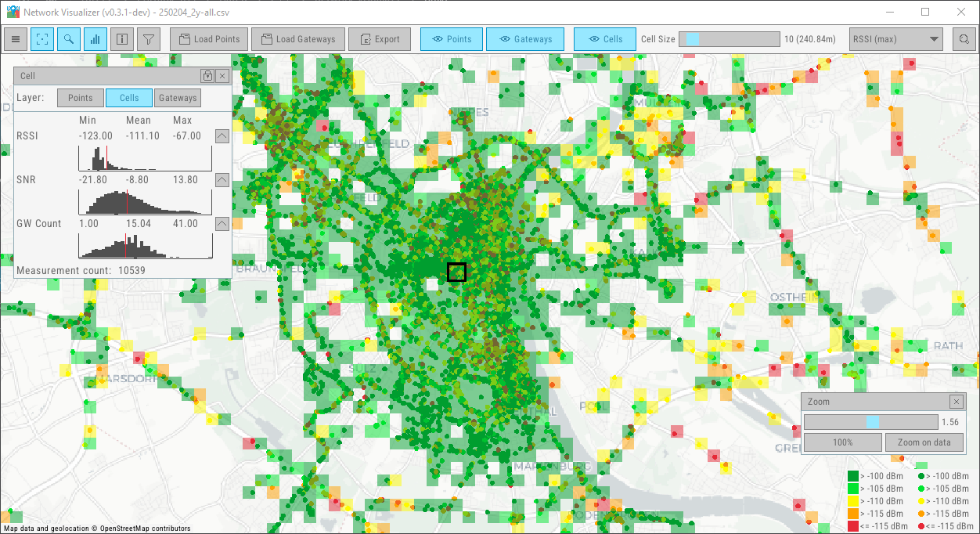Click the histogram statistics toolbar icon
Image resolution: width=980 pixels, height=534 pixels.
click(x=95, y=38)
